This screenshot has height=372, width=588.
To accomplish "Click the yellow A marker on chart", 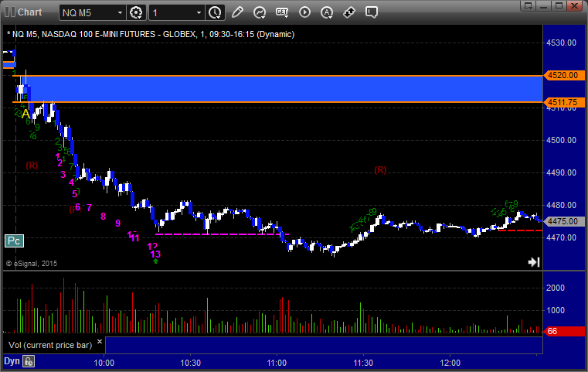I will pos(25,114).
